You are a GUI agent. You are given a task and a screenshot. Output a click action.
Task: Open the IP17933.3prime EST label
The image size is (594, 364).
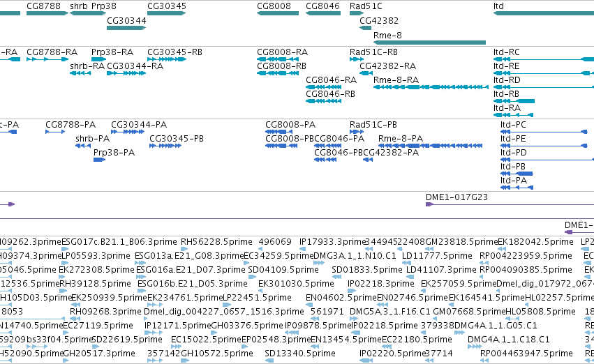(333, 242)
